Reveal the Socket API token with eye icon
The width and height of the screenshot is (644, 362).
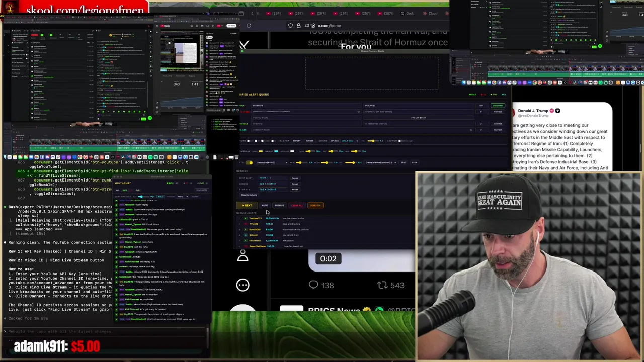tap(471, 130)
